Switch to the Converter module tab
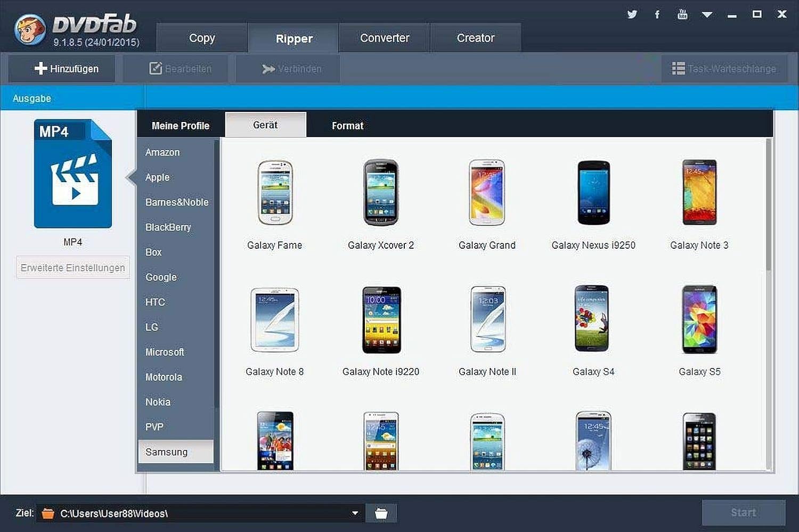The image size is (799, 532). 385,38
